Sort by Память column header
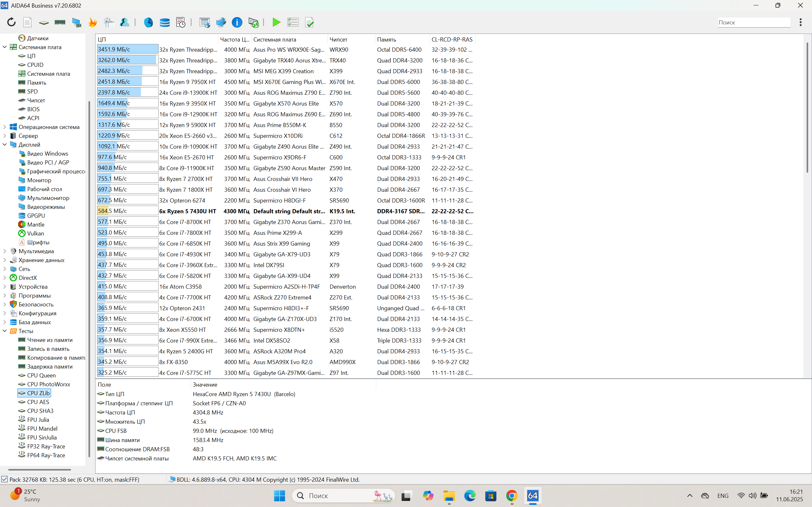This screenshot has width=812, height=507. (x=387, y=39)
